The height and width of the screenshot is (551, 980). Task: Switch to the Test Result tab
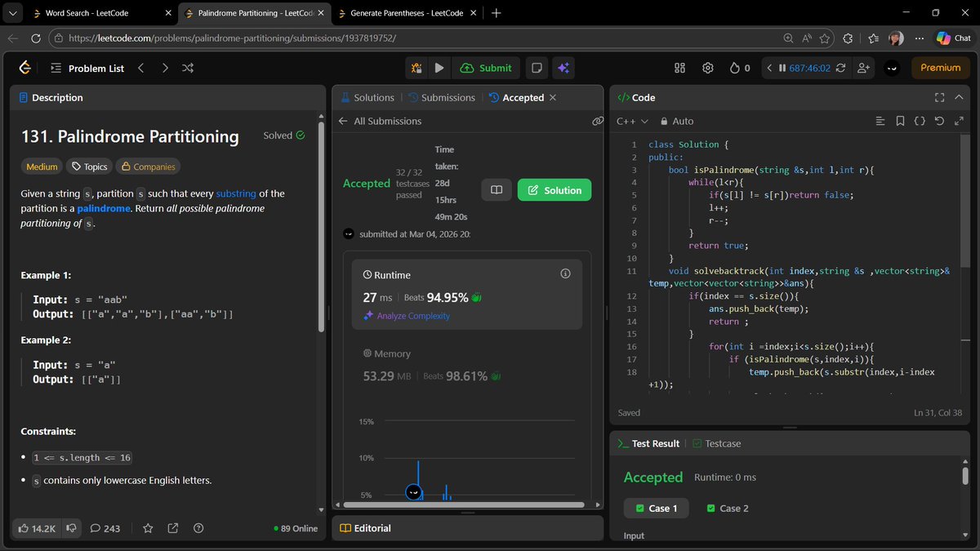[x=648, y=443]
